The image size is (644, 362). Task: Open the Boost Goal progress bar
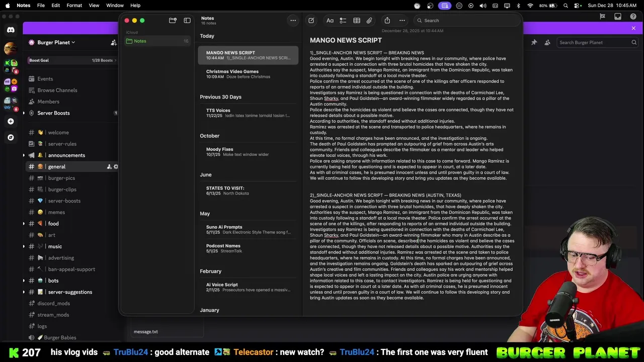71,60
